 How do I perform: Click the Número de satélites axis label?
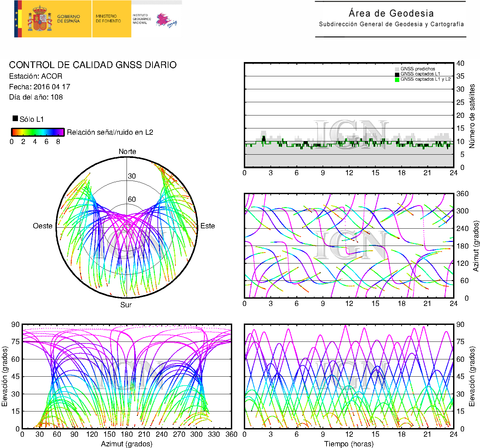[x=472, y=116]
